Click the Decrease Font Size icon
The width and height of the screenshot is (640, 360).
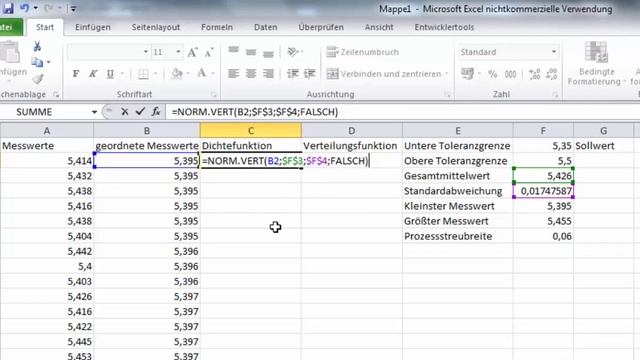tap(209, 52)
